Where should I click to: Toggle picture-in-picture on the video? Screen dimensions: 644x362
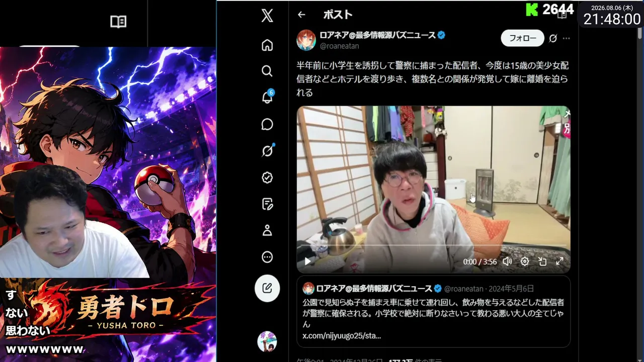click(542, 261)
